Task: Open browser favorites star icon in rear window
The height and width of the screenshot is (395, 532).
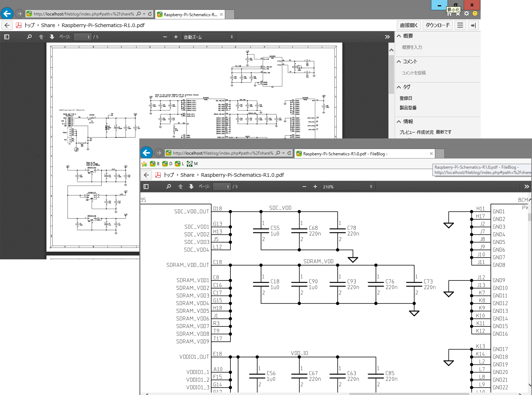Action: pos(458,14)
